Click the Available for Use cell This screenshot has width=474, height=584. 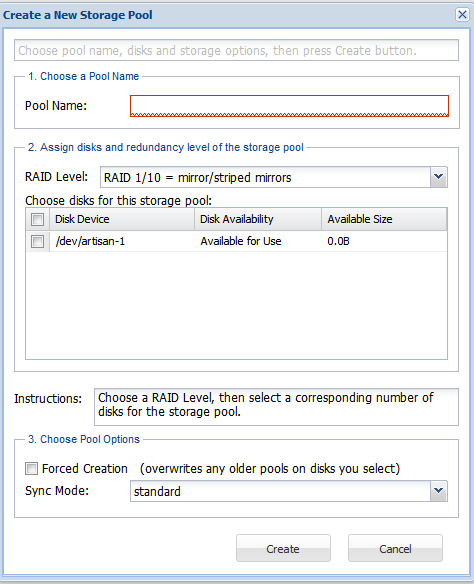[241, 241]
